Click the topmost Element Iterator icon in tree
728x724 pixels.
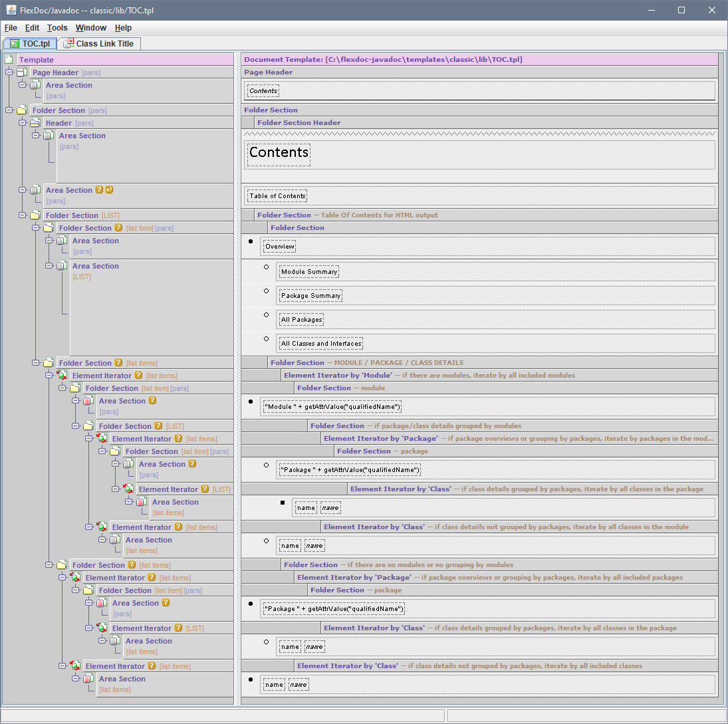click(x=62, y=376)
